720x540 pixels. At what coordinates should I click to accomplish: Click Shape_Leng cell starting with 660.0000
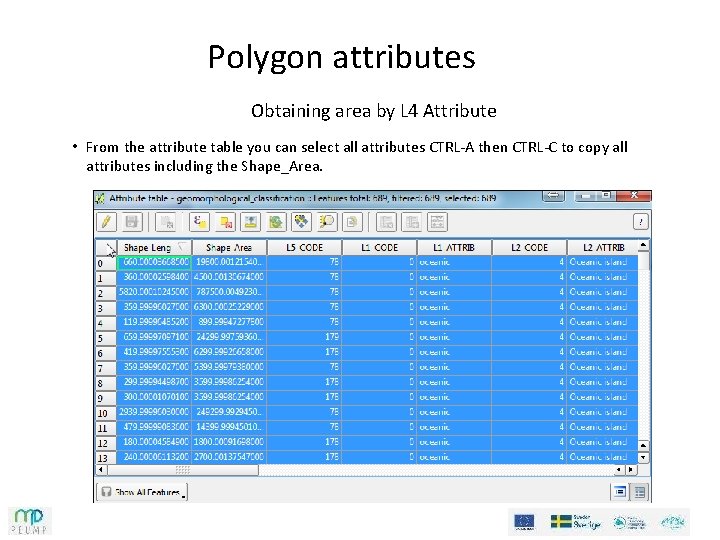[x=154, y=262]
